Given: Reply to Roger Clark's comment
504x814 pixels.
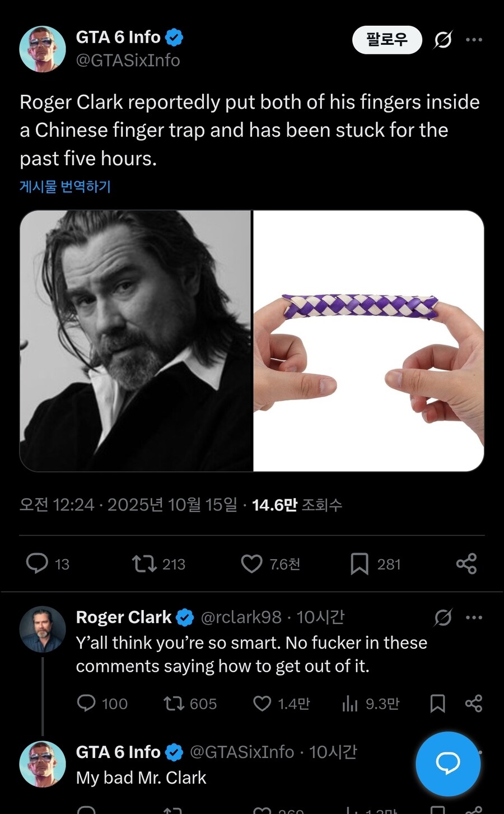Looking at the screenshot, I should (x=86, y=703).
